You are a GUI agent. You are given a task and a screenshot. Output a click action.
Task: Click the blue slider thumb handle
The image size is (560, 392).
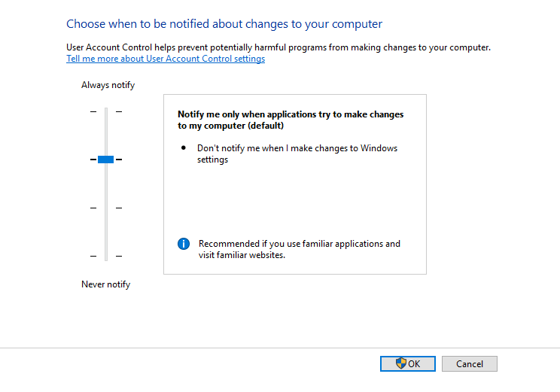point(105,160)
